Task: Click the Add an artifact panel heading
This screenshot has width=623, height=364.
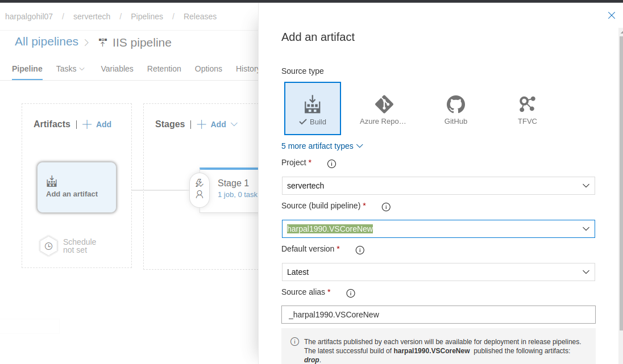Action: [318, 37]
